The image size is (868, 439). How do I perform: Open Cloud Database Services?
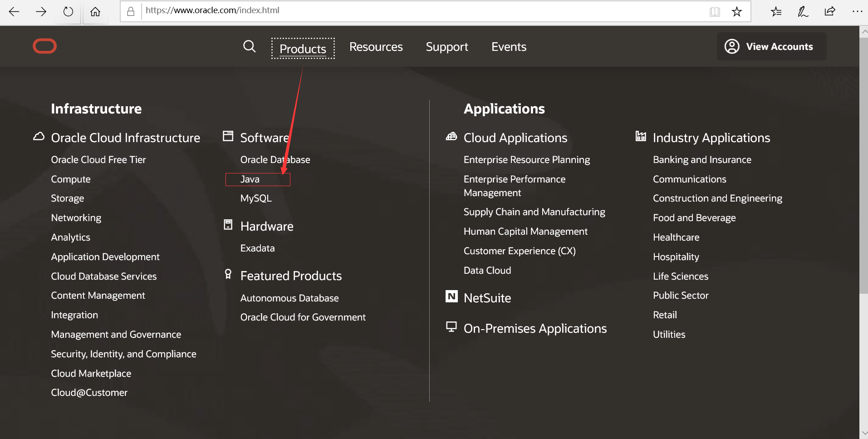click(104, 276)
